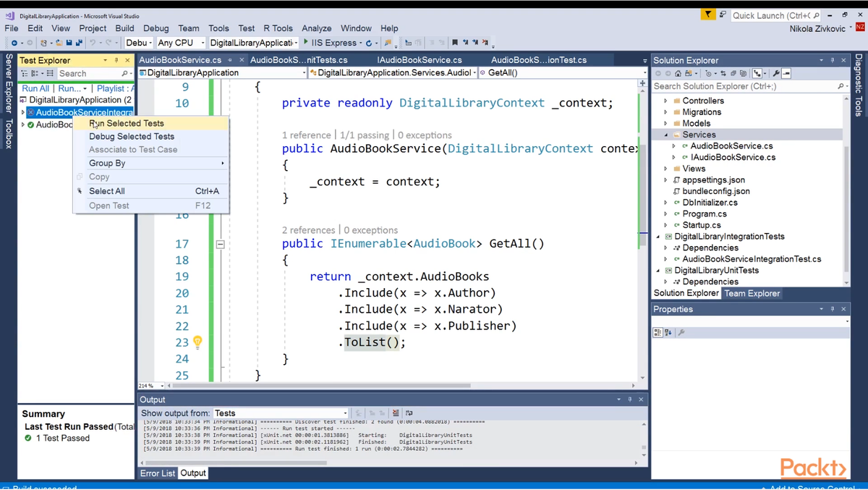Click the Run... link in Test Explorer

click(x=70, y=88)
